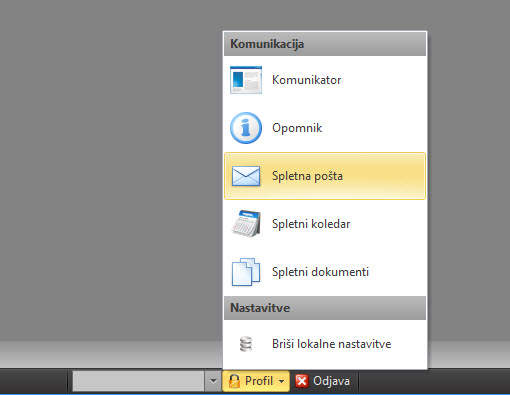
Task: Focus the empty combo box field in status bar
Action: click(x=138, y=381)
